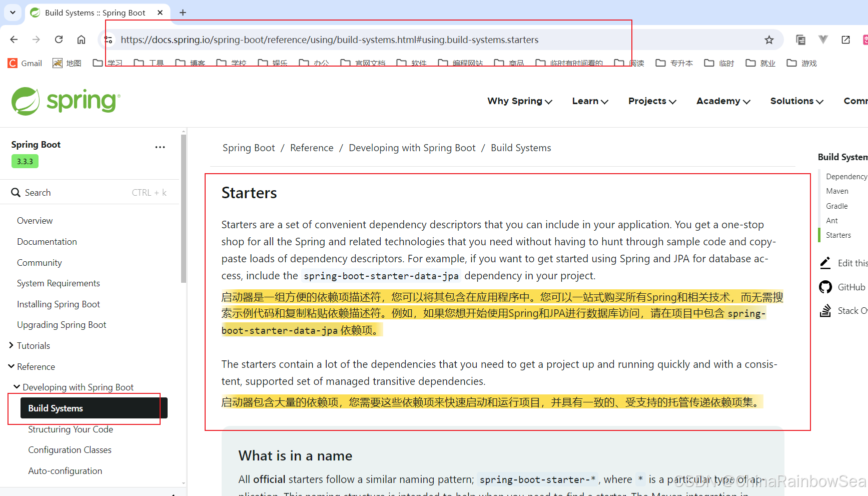Open the 游戏 bookmark folder

802,63
